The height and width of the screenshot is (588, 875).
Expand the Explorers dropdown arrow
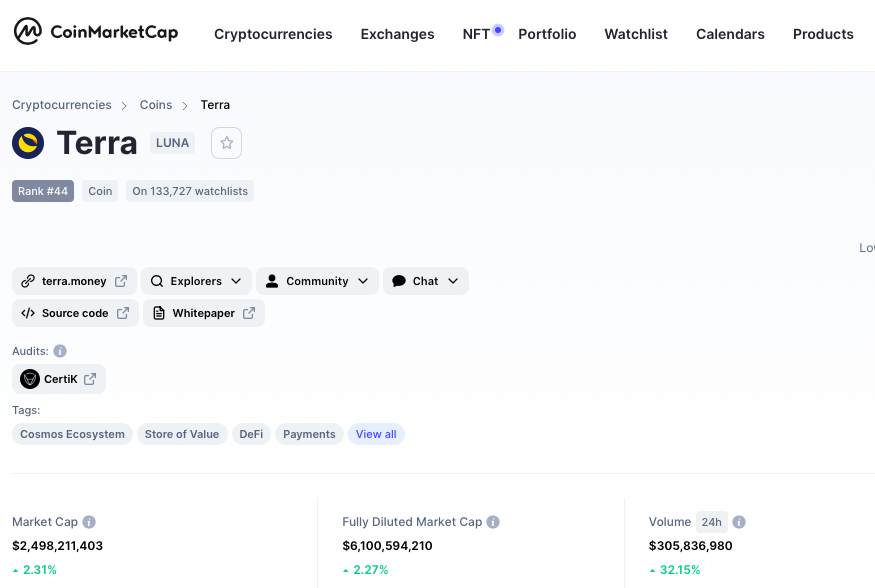(x=236, y=281)
